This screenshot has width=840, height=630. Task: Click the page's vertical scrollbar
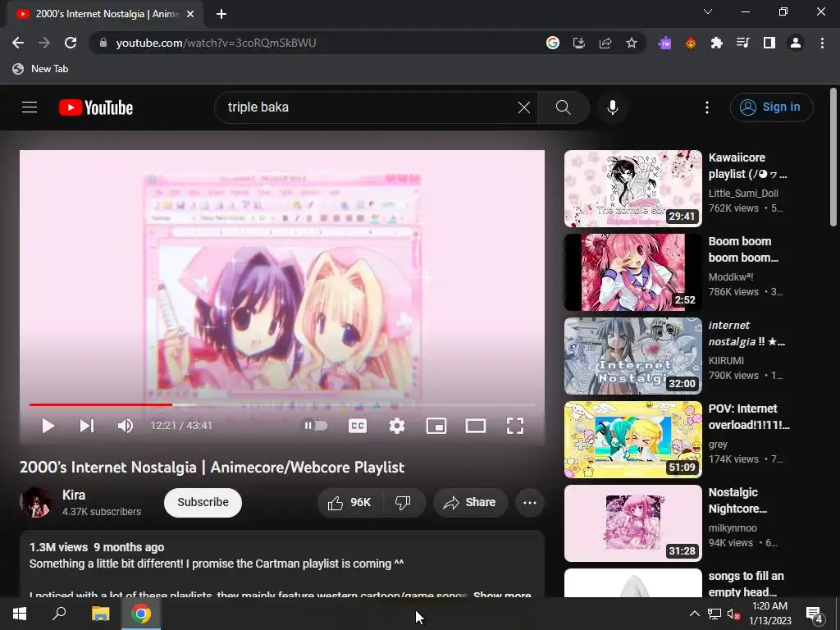coord(833,158)
